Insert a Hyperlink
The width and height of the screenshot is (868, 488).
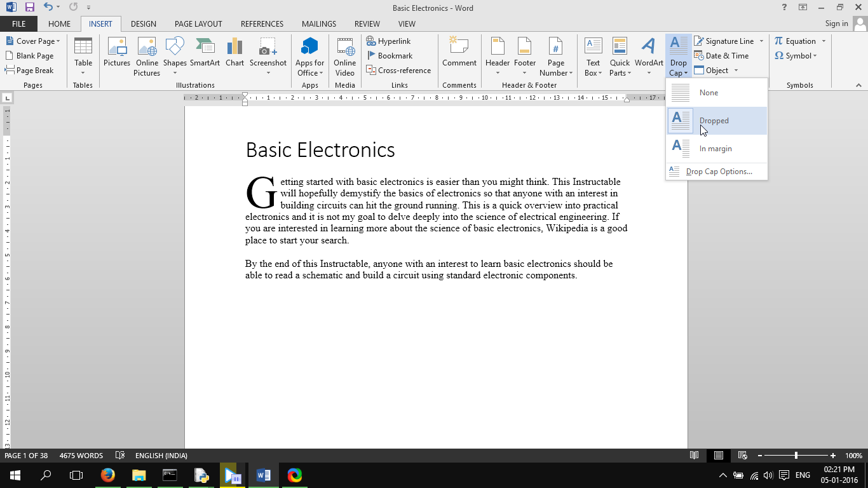pyautogui.click(x=388, y=41)
